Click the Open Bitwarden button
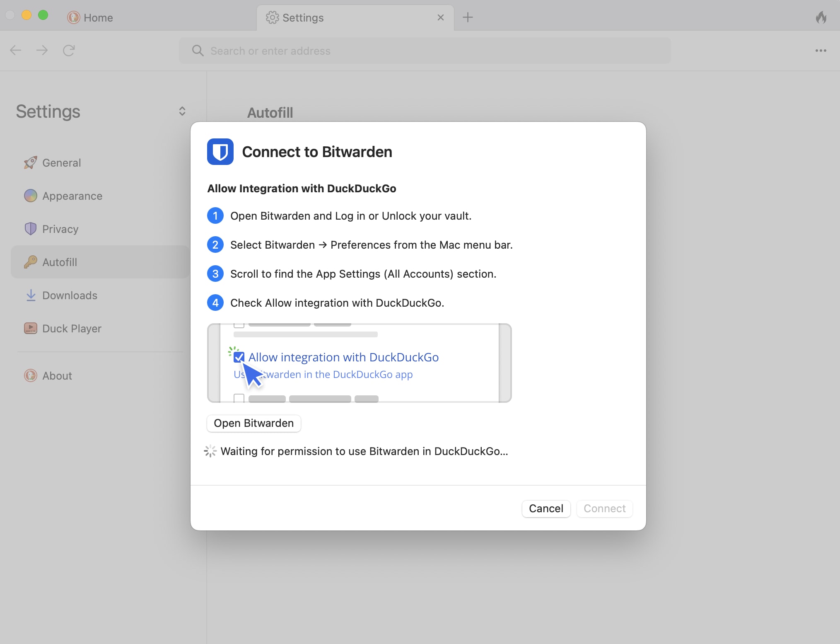 (254, 423)
